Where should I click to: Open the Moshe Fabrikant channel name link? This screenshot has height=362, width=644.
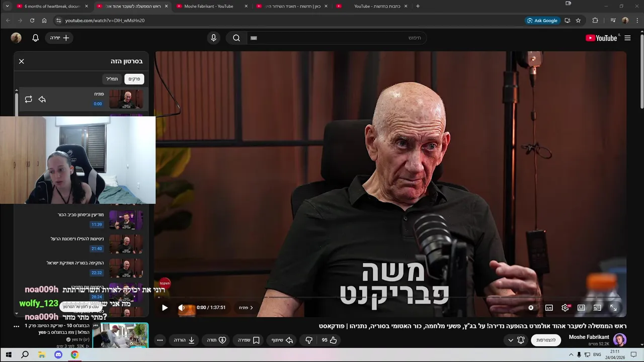[589, 337]
